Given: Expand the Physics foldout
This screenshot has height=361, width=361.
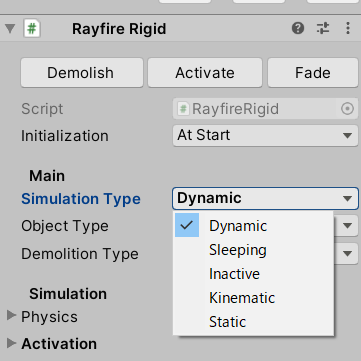Looking at the screenshot, I should click(11, 316).
